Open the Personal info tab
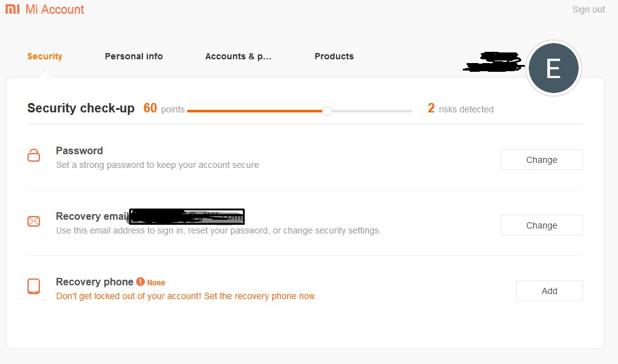Screen dimensions: 618x364 [134, 56]
